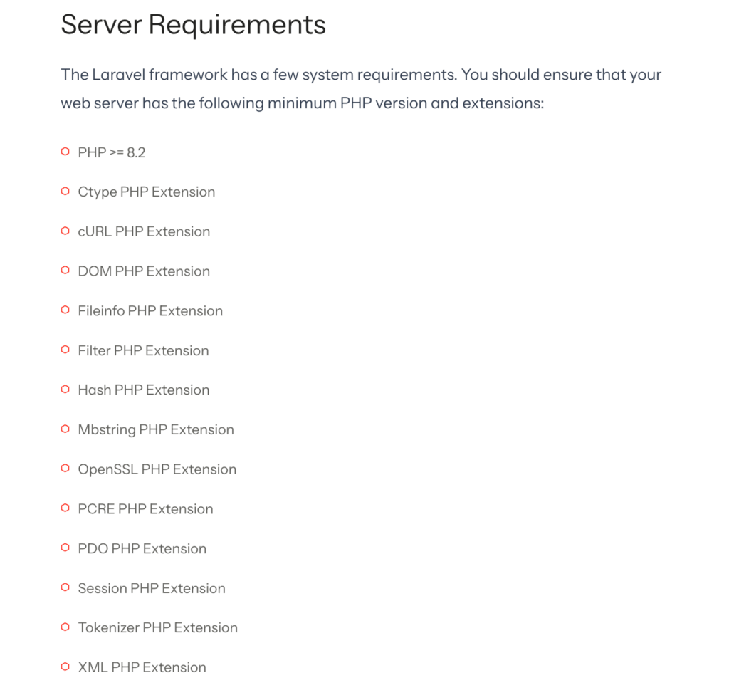The width and height of the screenshot is (729, 700).
Task: Click the PDO PHP Extension list item
Action: pyautogui.click(x=142, y=548)
